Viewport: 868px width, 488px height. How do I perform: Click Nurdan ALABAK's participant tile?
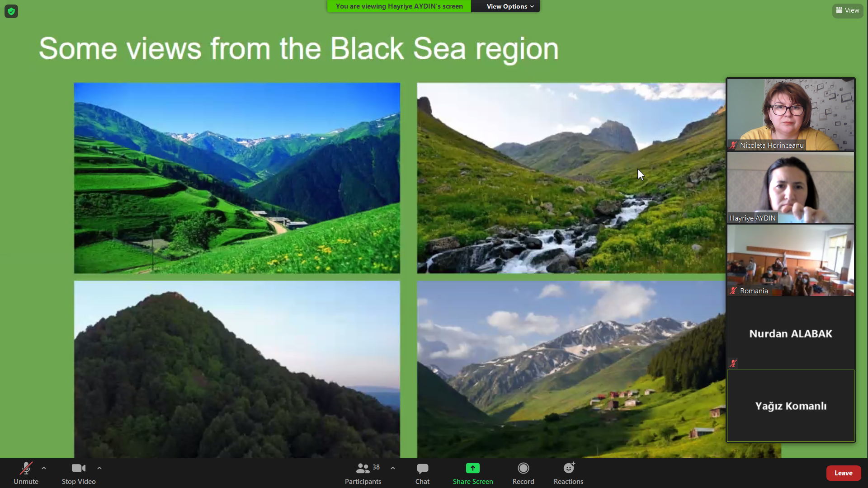(790, 333)
